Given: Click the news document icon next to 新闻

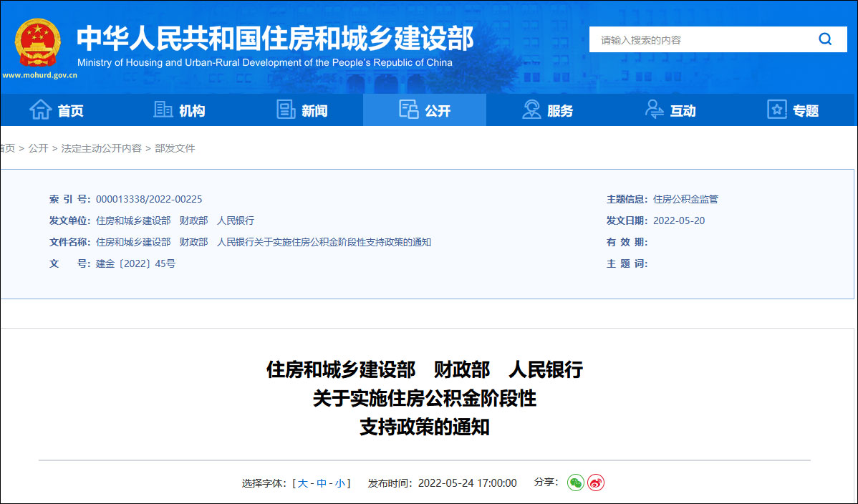Looking at the screenshot, I should point(286,109).
